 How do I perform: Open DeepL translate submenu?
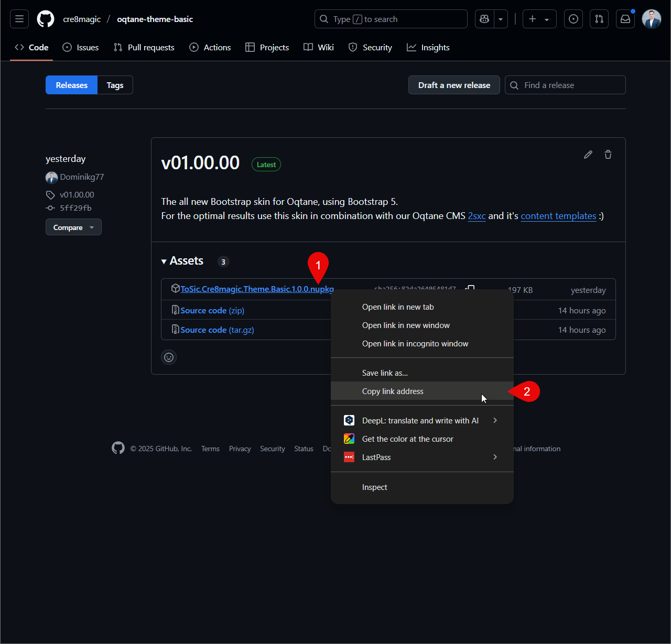tap(422, 421)
